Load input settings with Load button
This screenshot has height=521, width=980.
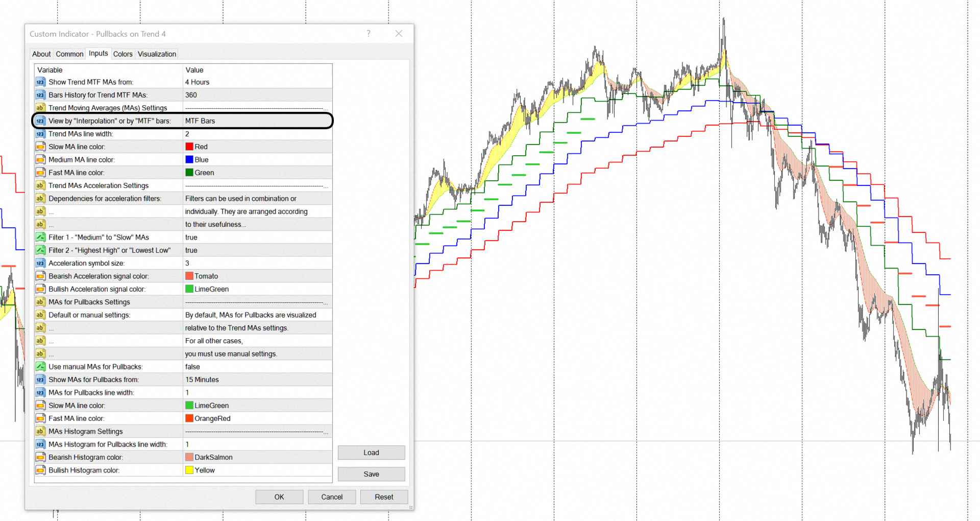[371, 453]
